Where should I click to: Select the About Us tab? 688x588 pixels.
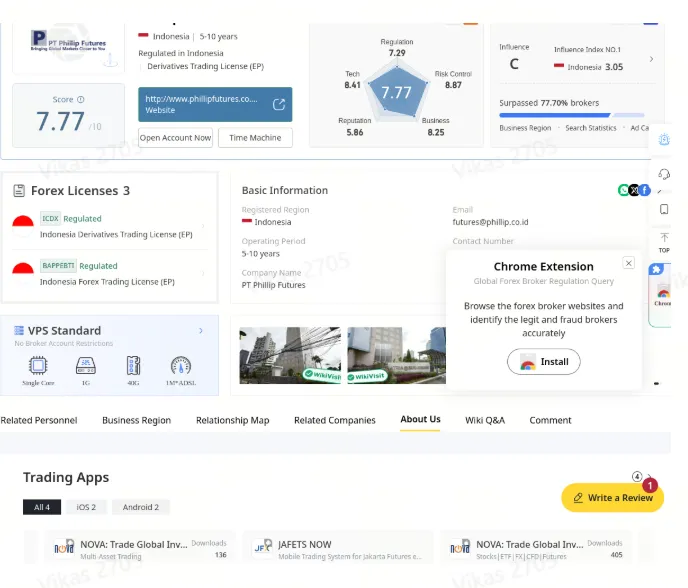[x=420, y=419]
